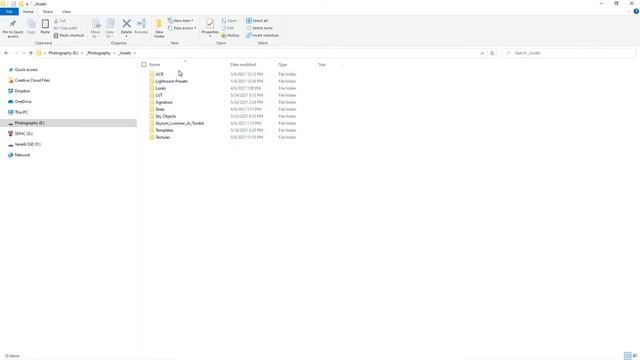
Task: Select the Signature folder
Action: pos(164,102)
